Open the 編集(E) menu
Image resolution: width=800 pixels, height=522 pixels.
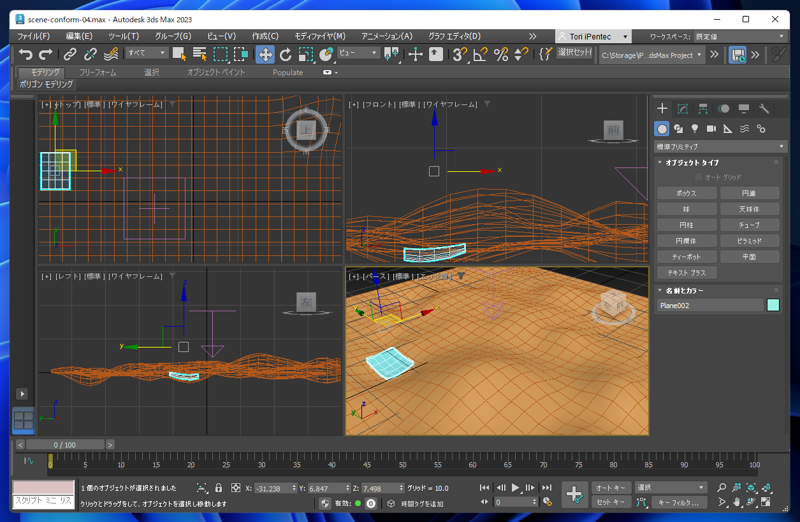79,36
